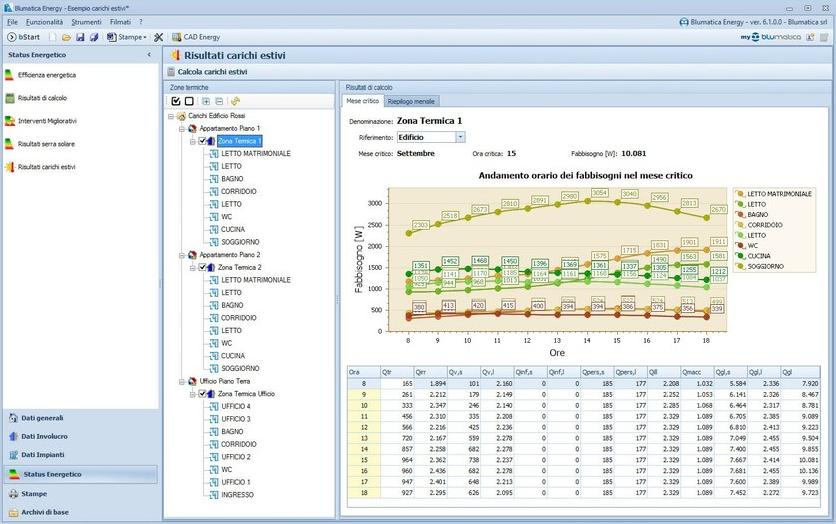Open a project with the folder icon

(x=66, y=37)
